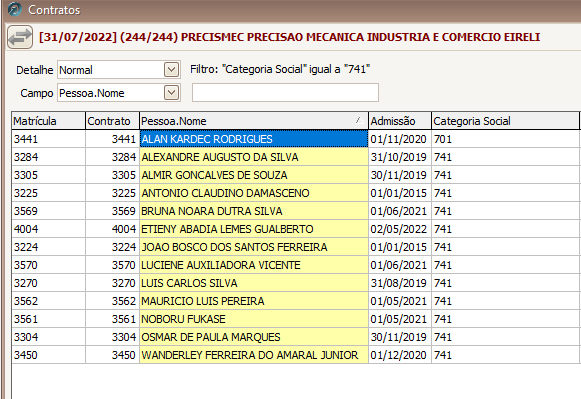Click the swap arrows company switch icon
Screen dimensions: 581x399
tap(20, 37)
